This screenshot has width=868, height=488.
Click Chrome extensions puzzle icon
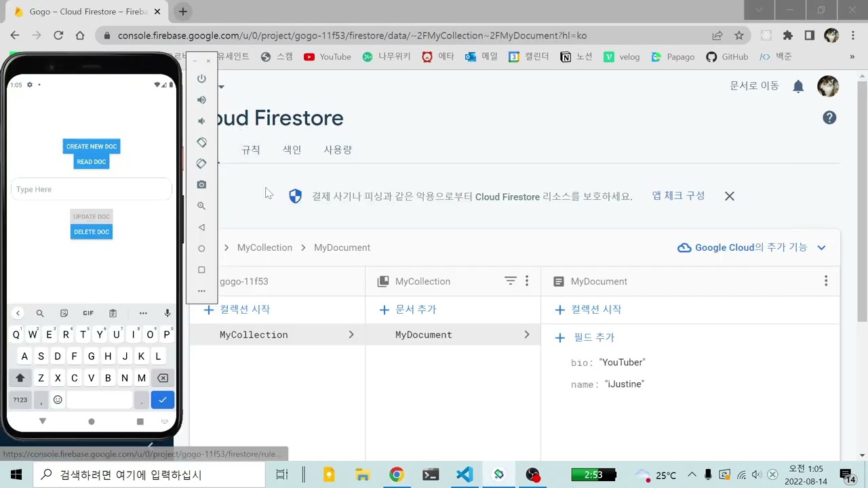(x=787, y=35)
